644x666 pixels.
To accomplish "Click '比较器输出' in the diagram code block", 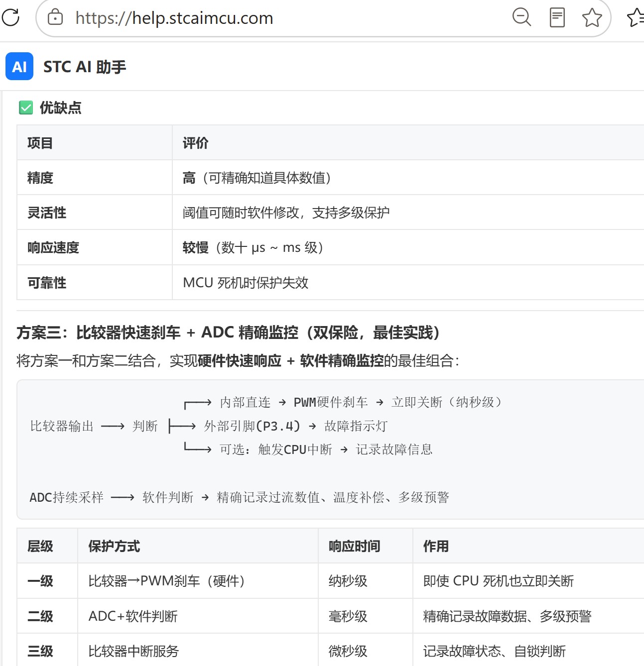I will point(62,426).
